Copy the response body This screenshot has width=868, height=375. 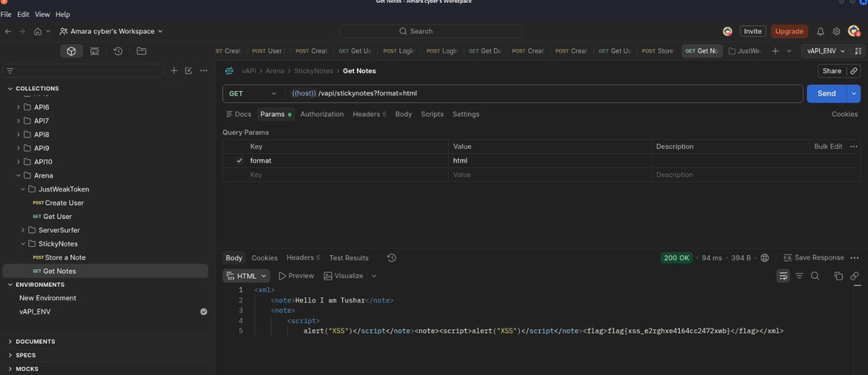click(x=838, y=276)
